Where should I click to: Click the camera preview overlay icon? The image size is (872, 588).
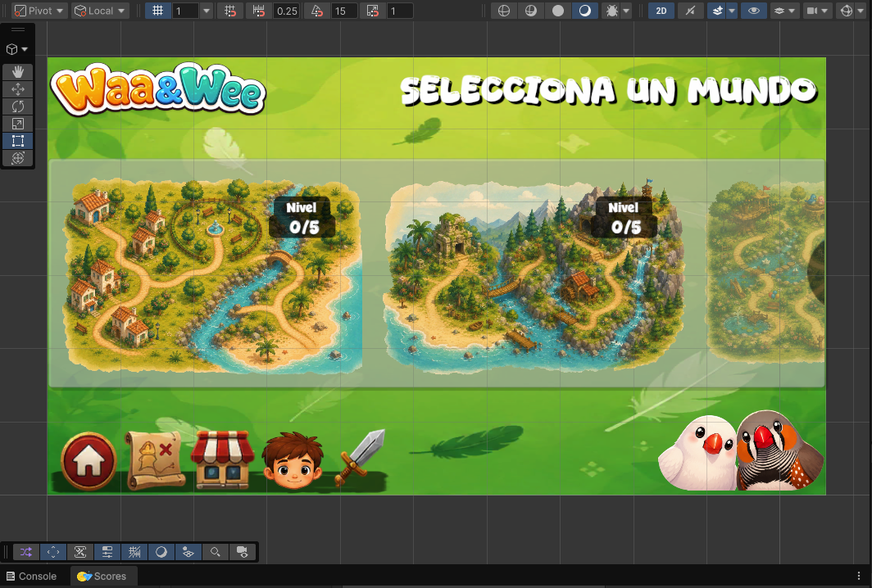[242, 552]
